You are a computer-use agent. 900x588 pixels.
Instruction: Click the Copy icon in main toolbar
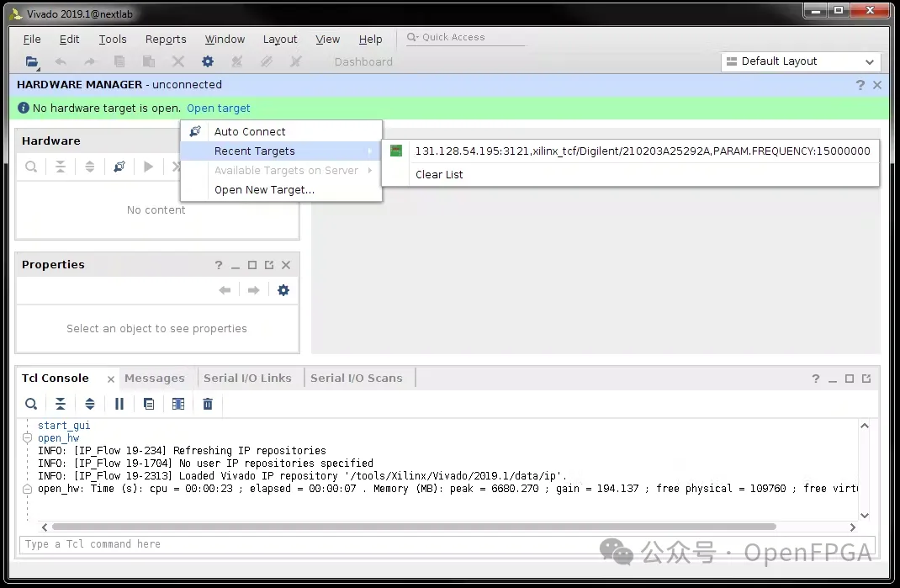point(119,61)
